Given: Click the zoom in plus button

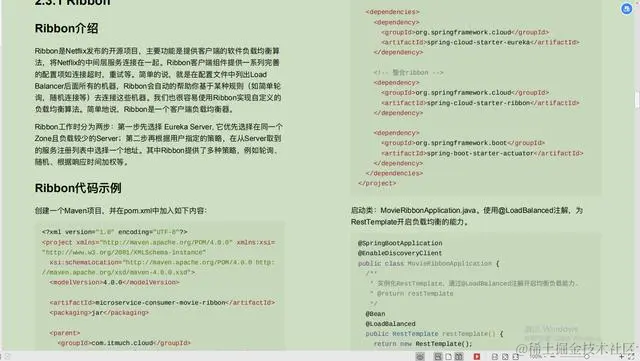Looking at the screenshot, I should [x=621, y=357].
